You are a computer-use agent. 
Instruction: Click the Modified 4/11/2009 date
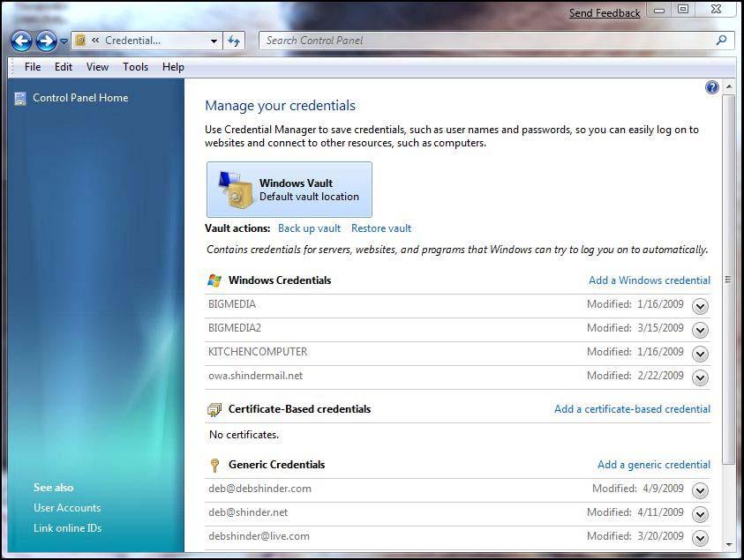point(635,512)
